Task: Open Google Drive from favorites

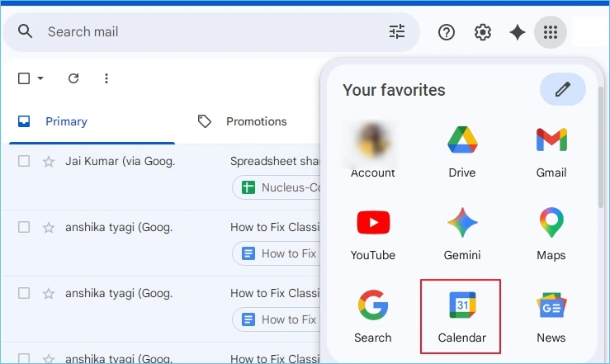Action: (x=462, y=152)
